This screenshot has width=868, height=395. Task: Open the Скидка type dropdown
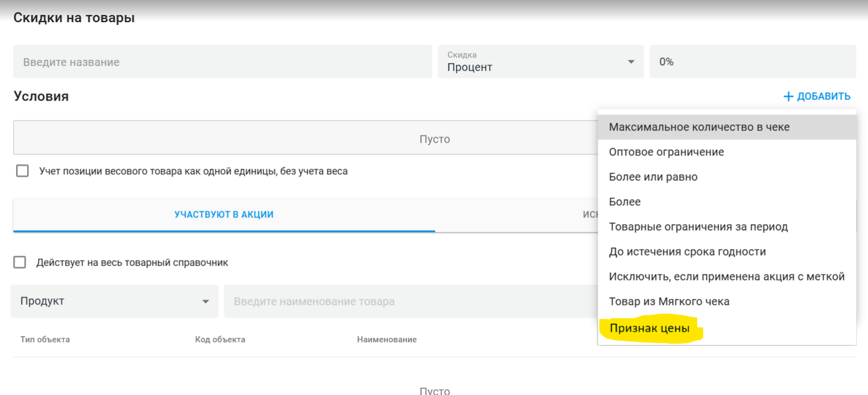540,61
